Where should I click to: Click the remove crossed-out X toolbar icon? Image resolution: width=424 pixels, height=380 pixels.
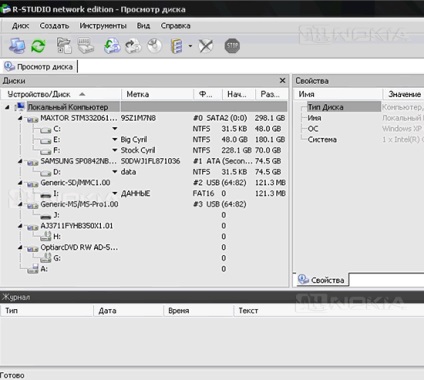206,46
